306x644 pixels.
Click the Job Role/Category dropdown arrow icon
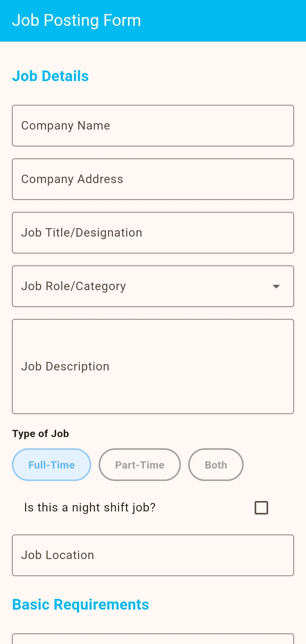[x=276, y=286]
